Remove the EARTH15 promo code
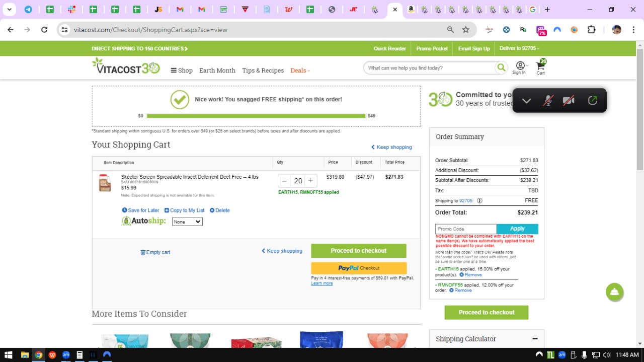Screen dimensions: 644x362 [470, 275]
